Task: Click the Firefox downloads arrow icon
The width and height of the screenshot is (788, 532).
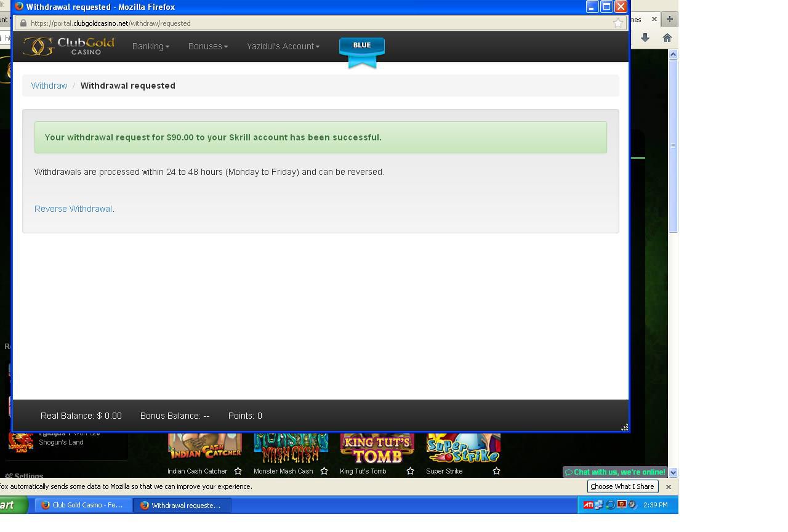Action: pyautogui.click(x=645, y=38)
